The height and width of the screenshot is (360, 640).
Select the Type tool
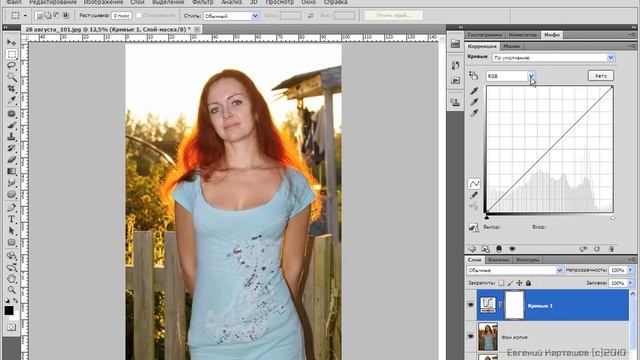pyautogui.click(x=11, y=220)
